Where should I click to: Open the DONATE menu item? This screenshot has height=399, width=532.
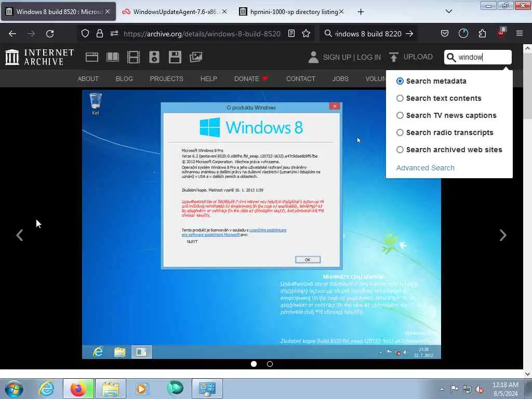pos(251,79)
